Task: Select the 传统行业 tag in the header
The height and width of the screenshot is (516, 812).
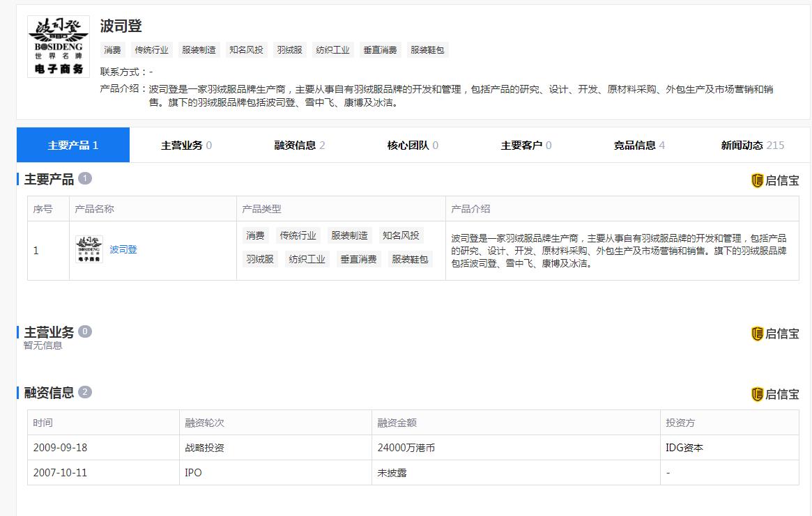Action: [x=151, y=49]
